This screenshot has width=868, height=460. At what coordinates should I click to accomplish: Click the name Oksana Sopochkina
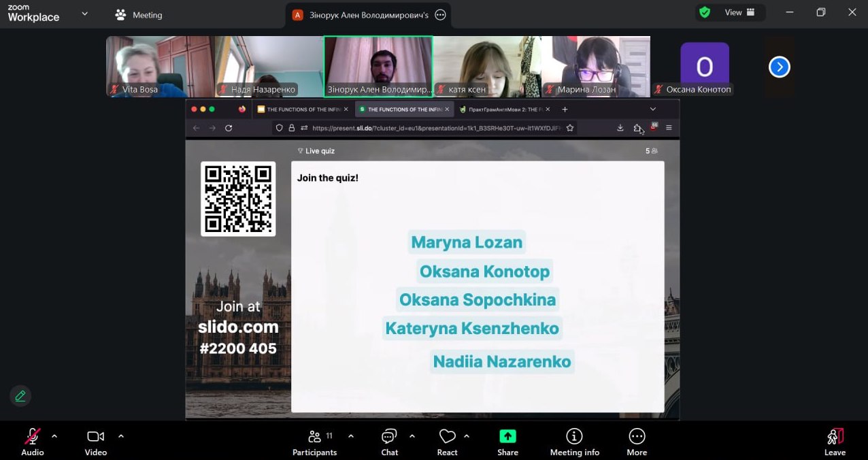(478, 300)
